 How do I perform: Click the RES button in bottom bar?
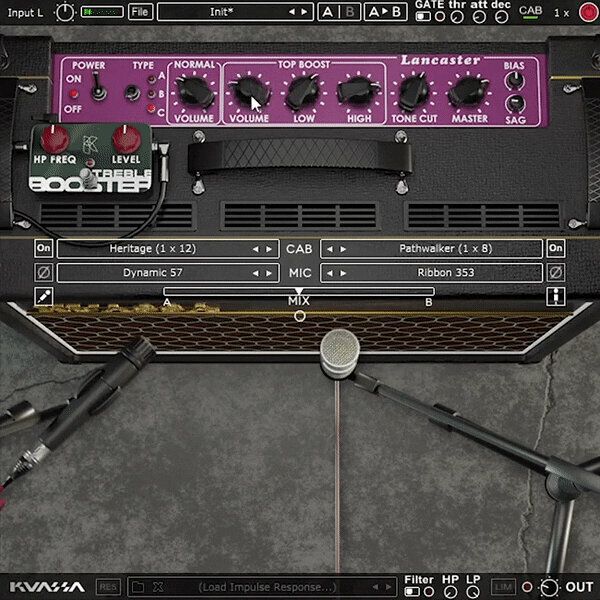tap(108, 587)
